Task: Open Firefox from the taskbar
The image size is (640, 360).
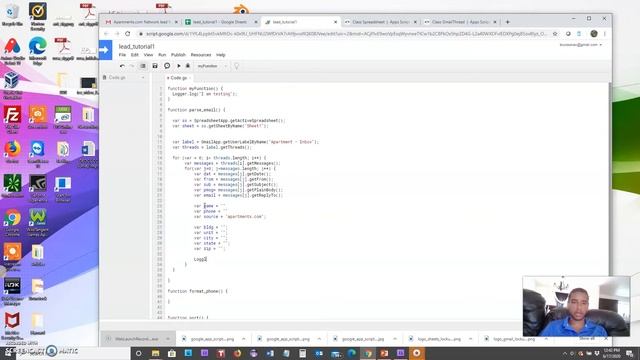Action: coord(237,353)
